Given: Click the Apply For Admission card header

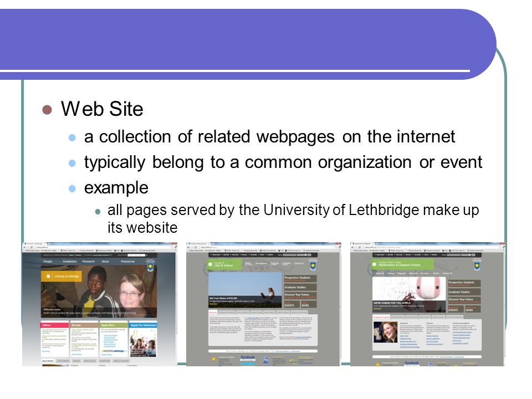Looking at the screenshot, I should (x=143, y=325).
